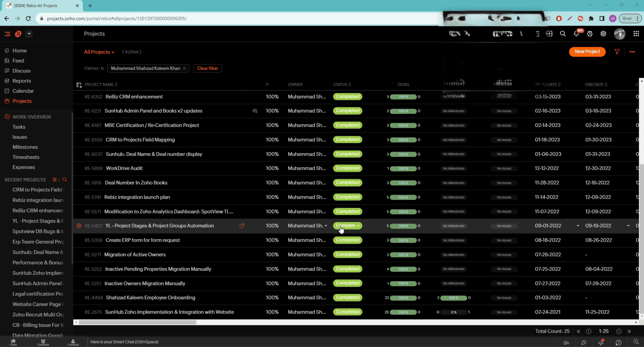The width and height of the screenshot is (644, 347).
Task: Open Feed in sidebar
Action: [18, 61]
